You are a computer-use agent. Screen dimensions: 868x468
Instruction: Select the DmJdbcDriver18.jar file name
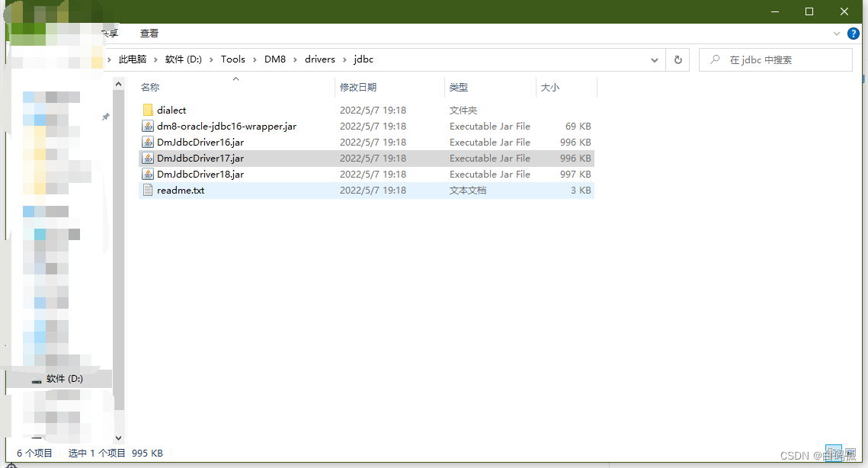coord(200,175)
